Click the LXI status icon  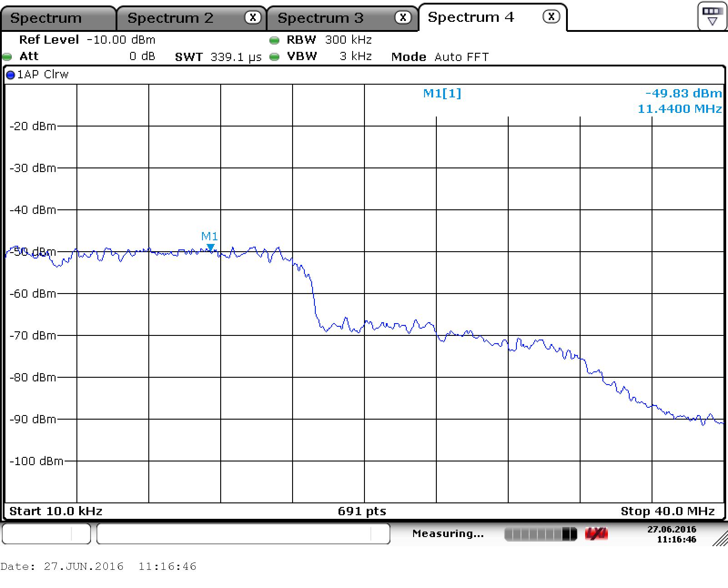click(596, 534)
